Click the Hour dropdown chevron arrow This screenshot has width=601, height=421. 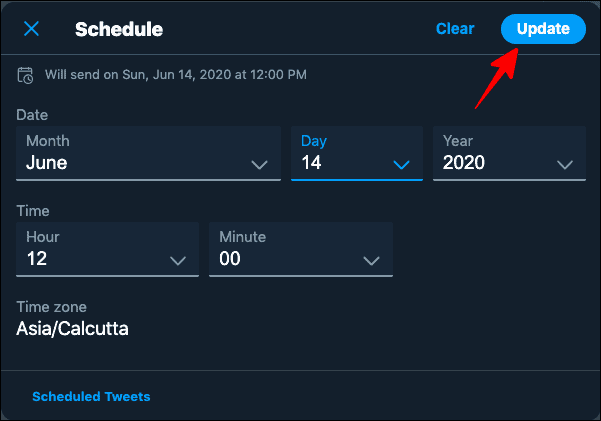pyautogui.click(x=178, y=261)
